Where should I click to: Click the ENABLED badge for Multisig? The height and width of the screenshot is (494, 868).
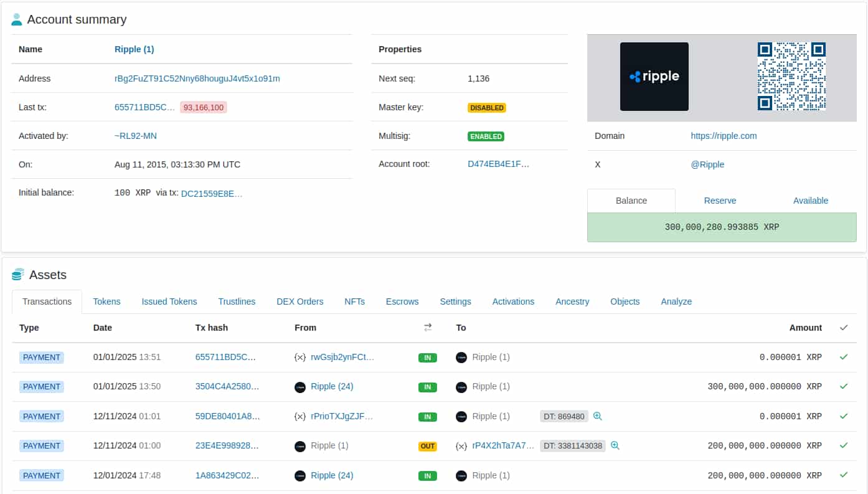coord(486,136)
